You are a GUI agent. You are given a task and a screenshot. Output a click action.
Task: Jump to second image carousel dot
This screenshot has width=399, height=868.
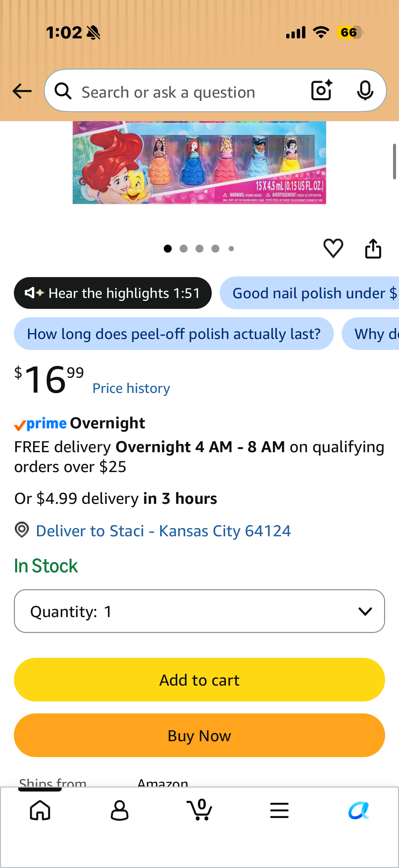coord(184,249)
